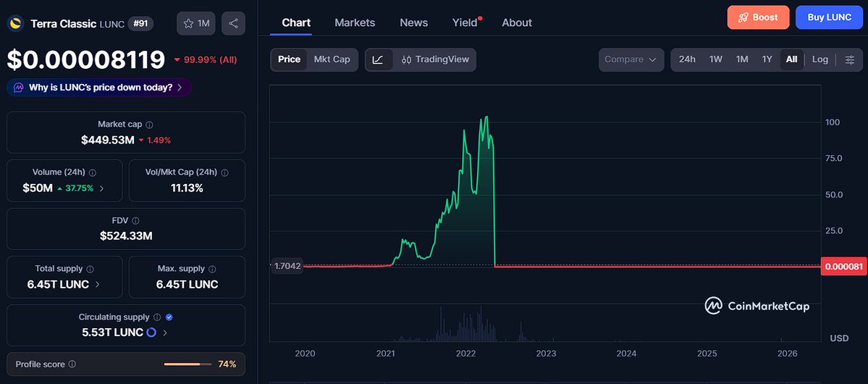Image resolution: width=868 pixels, height=384 pixels.
Task: Select the 24h time range
Action: tap(687, 59)
